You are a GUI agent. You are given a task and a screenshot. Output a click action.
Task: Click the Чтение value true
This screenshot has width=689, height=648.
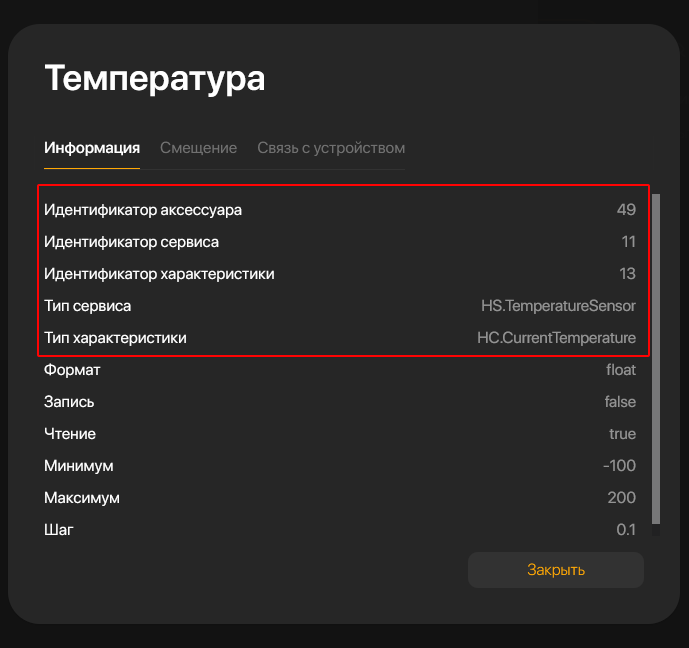tap(622, 434)
